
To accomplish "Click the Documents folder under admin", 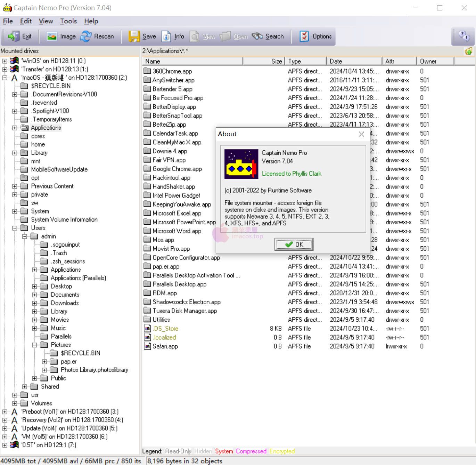I will [65, 295].
